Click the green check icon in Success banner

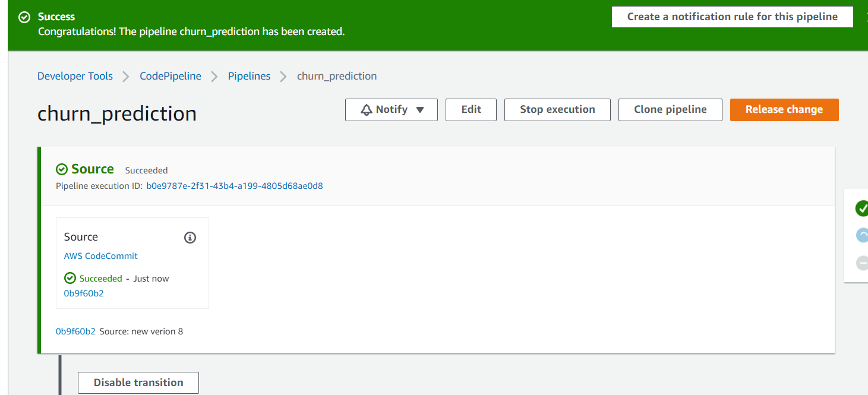24,17
